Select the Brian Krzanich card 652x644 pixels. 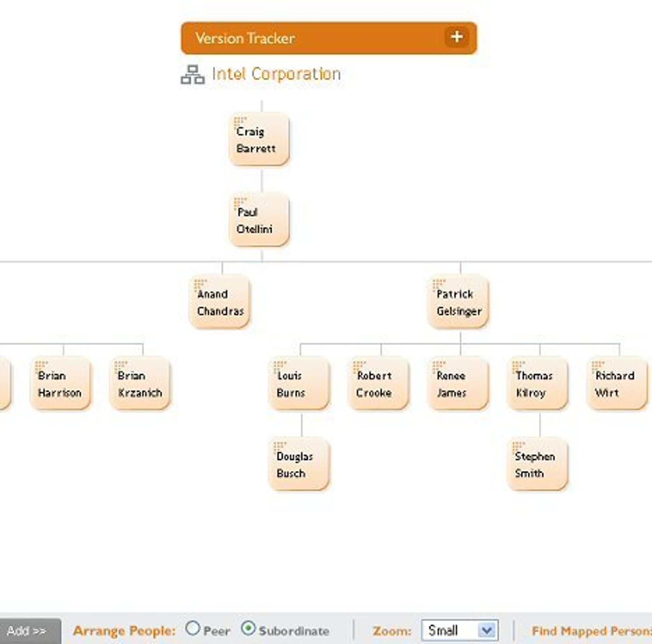(x=140, y=383)
